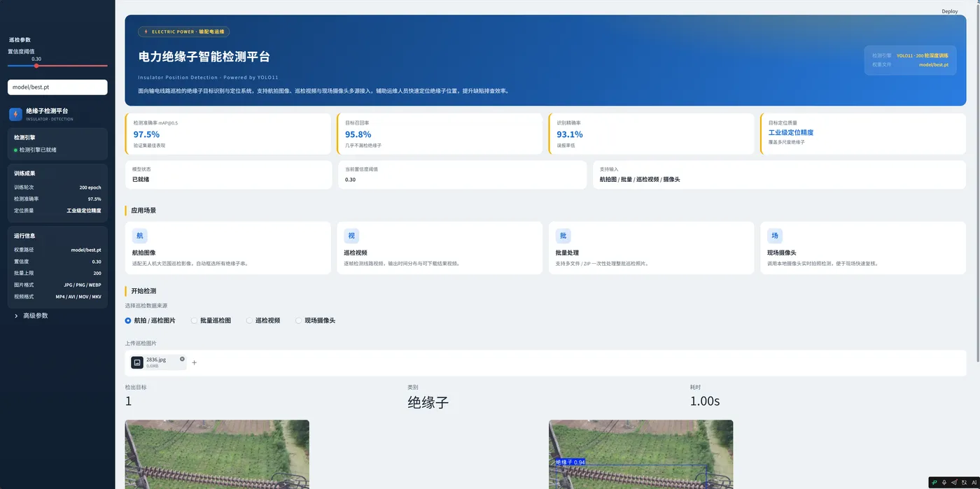Open the original inspection image thumbnail

(217, 454)
